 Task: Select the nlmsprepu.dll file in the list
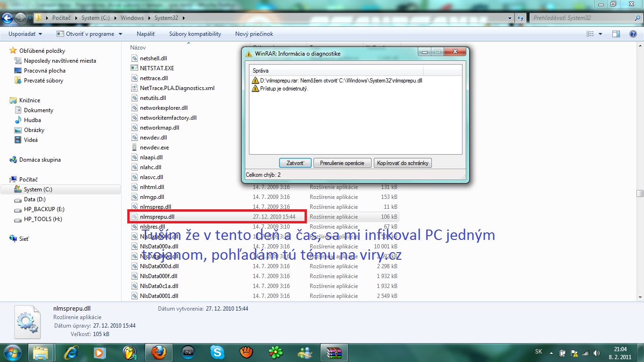[x=157, y=217]
